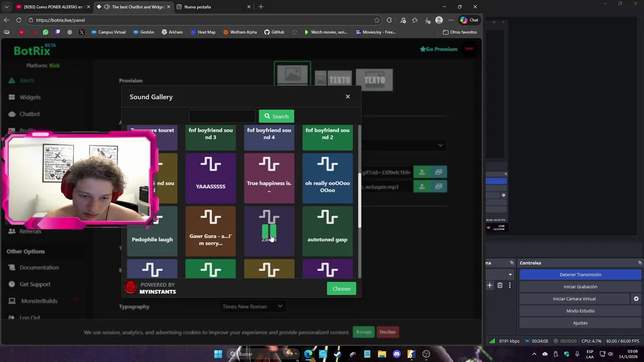Viewport: 644px width, 362px height.
Task: Click the Myinstants red button logo
Action: [131, 288]
